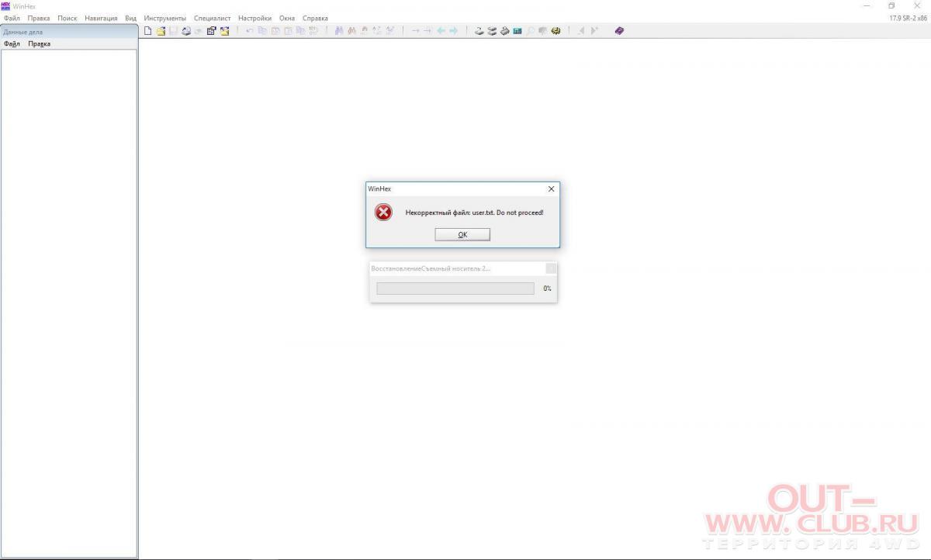The height and width of the screenshot is (560, 931).
Task: Open Правка menu in the Данные дела panel
Action: point(40,44)
